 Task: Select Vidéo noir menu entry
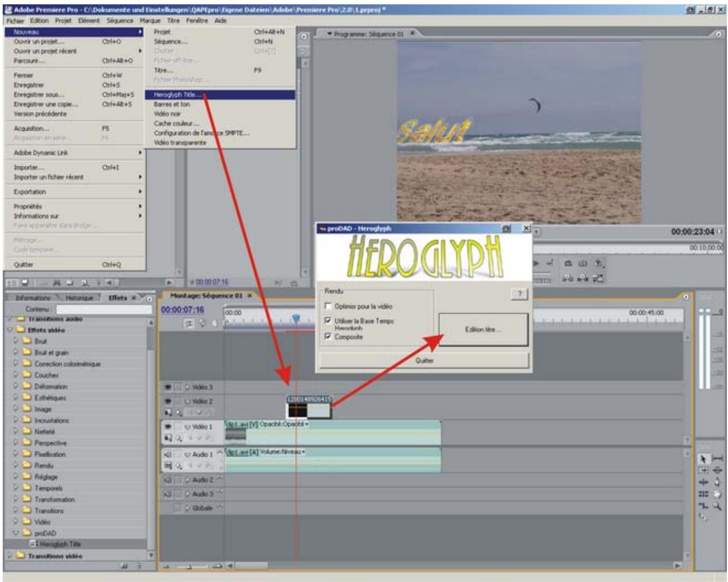[x=221, y=114]
